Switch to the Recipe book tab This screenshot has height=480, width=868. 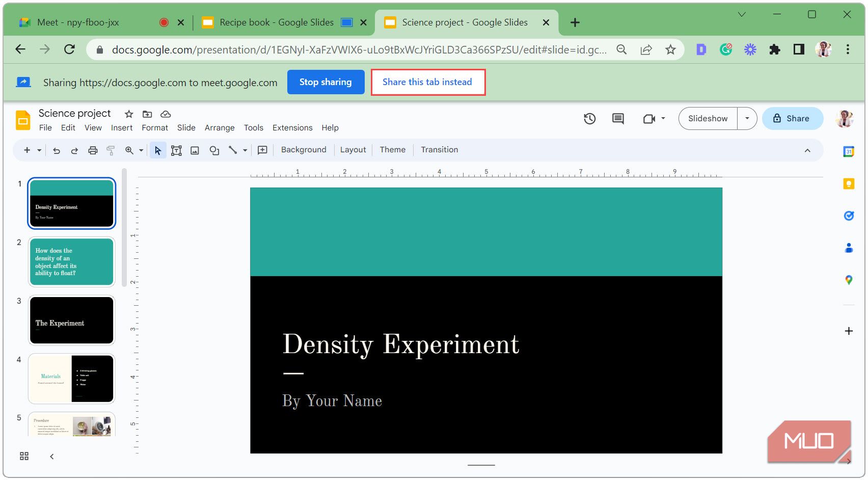point(277,22)
